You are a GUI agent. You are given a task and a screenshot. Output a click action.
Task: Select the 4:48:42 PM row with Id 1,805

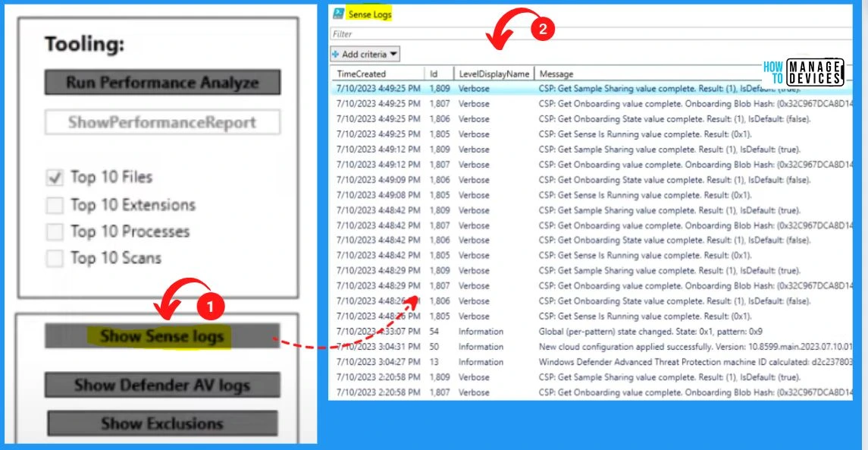592,256
